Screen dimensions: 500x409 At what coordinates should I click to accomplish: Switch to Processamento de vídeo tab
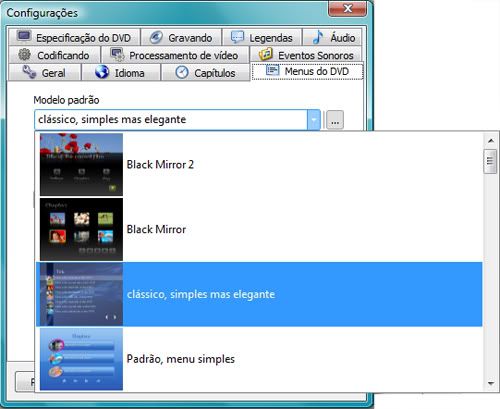tap(176, 55)
